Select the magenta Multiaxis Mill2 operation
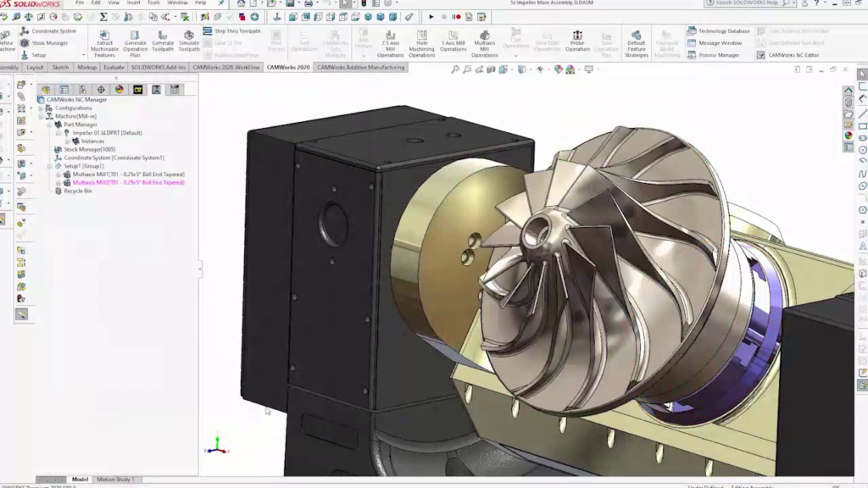Viewport: 868px width, 488px height. (127, 182)
